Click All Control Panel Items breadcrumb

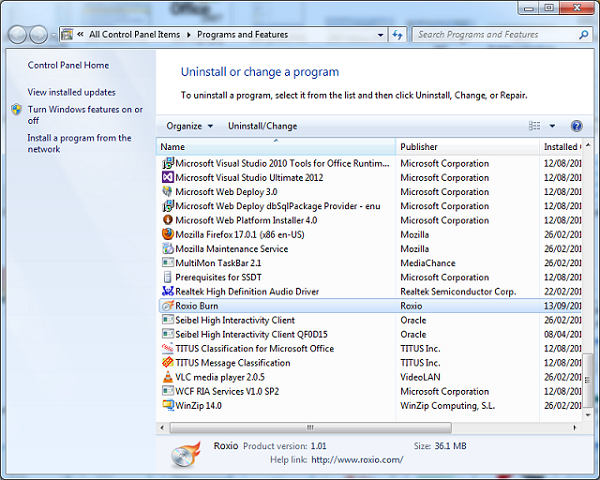134,34
